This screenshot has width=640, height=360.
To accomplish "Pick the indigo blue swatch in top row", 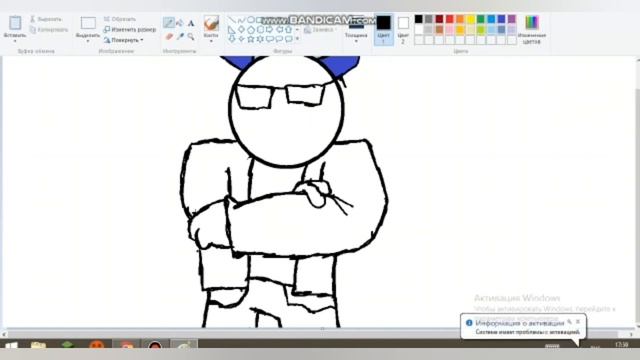I will (x=501, y=19).
